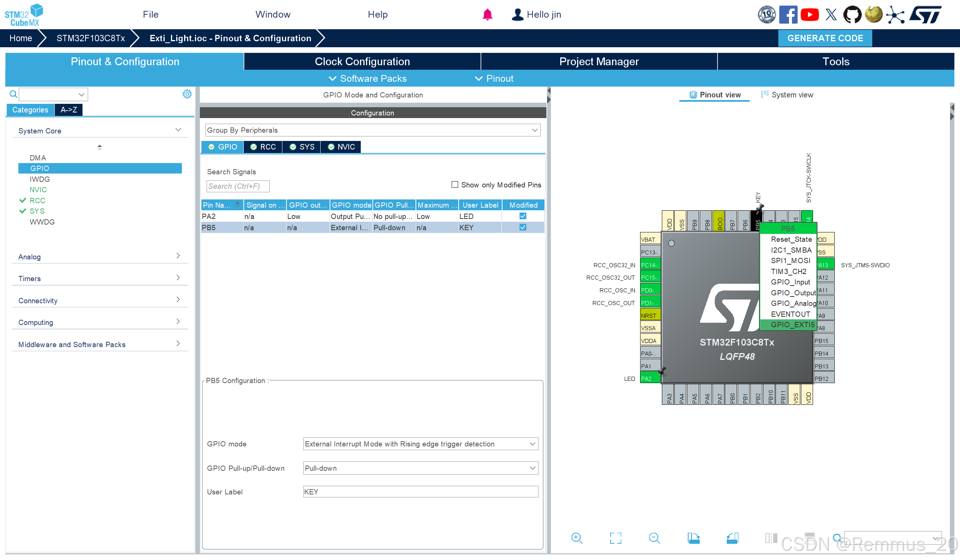The image size is (960, 560).
Task: Click the best-fit view icon below the chip
Action: coord(616,538)
